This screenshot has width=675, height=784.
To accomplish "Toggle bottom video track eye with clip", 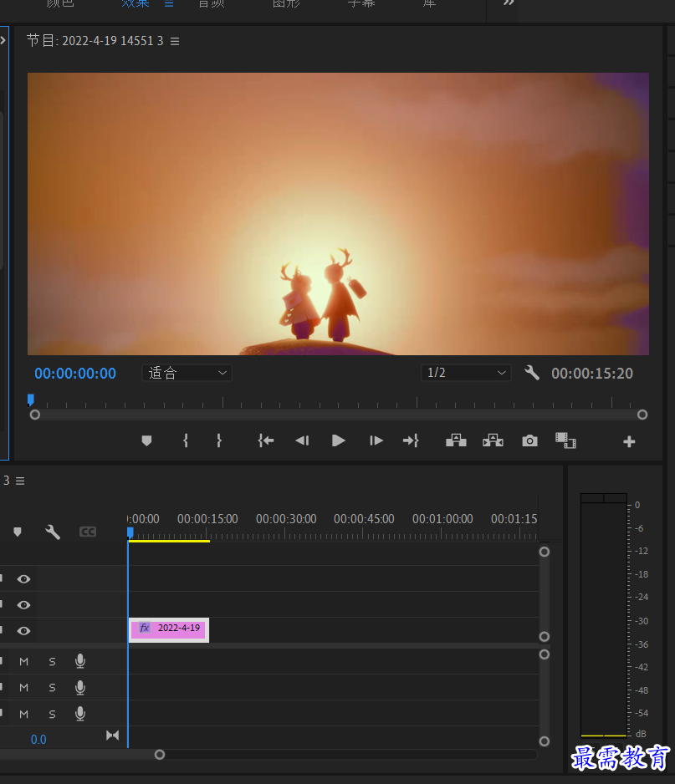I will click(23, 631).
